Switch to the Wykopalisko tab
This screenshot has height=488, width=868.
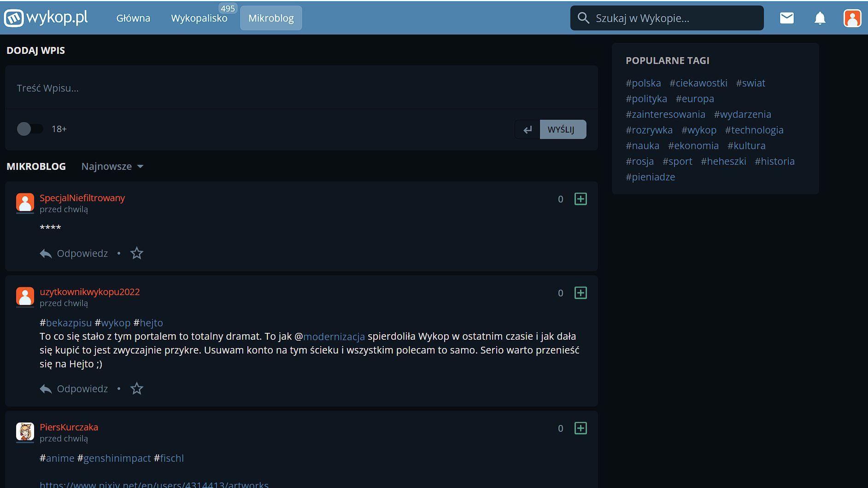pyautogui.click(x=199, y=18)
